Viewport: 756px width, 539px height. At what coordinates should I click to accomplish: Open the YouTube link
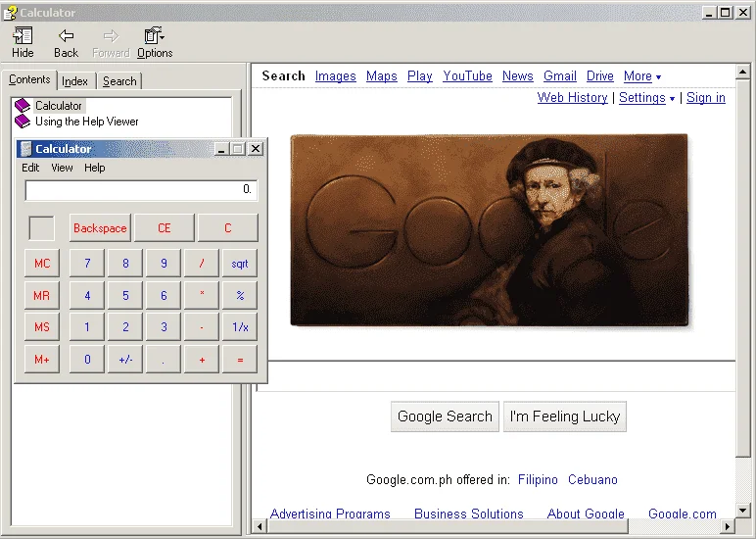467,76
